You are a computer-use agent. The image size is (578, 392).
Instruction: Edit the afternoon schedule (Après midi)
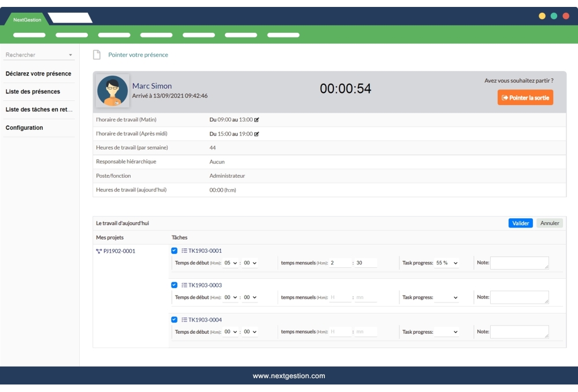point(257,134)
